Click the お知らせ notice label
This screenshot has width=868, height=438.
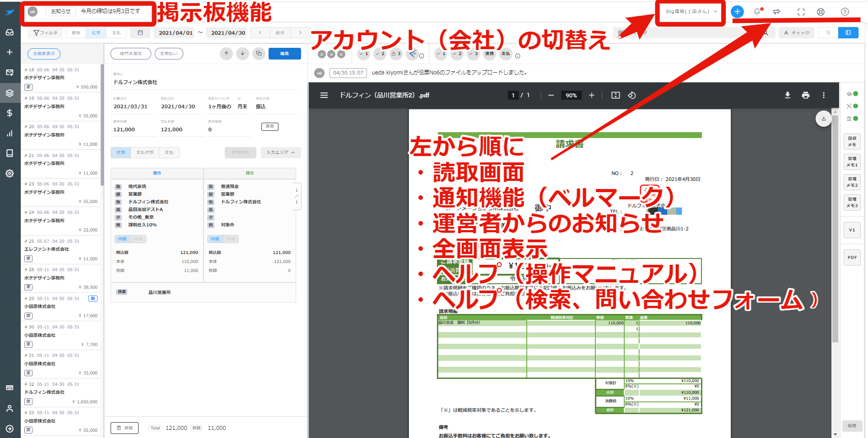tap(60, 11)
